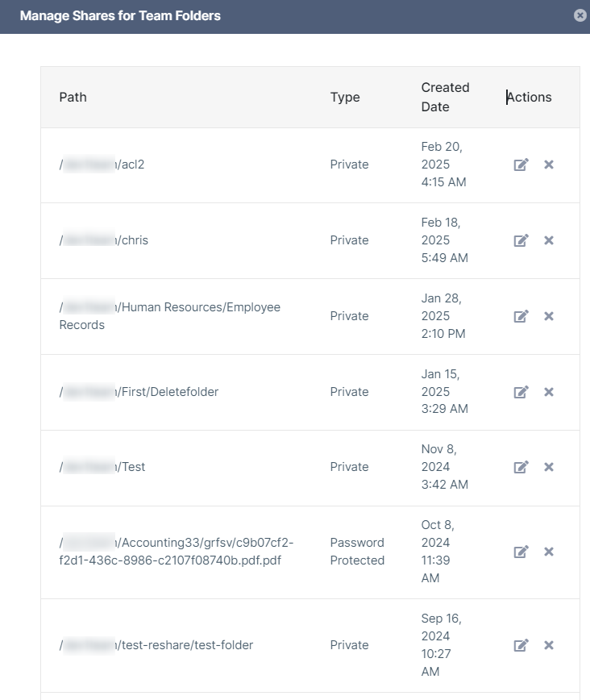Viewport: 590px width, 700px height.
Task: Delete the Test folder share
Action: [549, 467]
